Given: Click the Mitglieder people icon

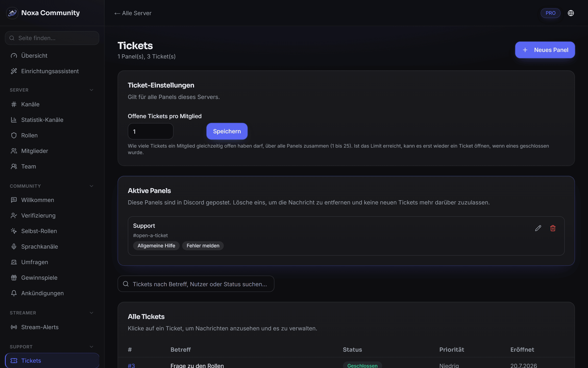Looking at the screenshot, I should point(14,151).
